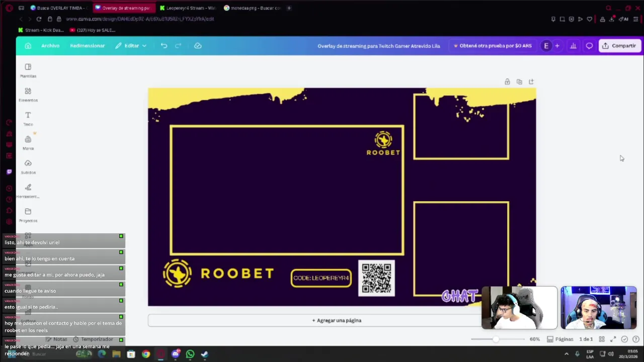Open Steam in the taskbar

pyautogui.click(x=205, y=354)
